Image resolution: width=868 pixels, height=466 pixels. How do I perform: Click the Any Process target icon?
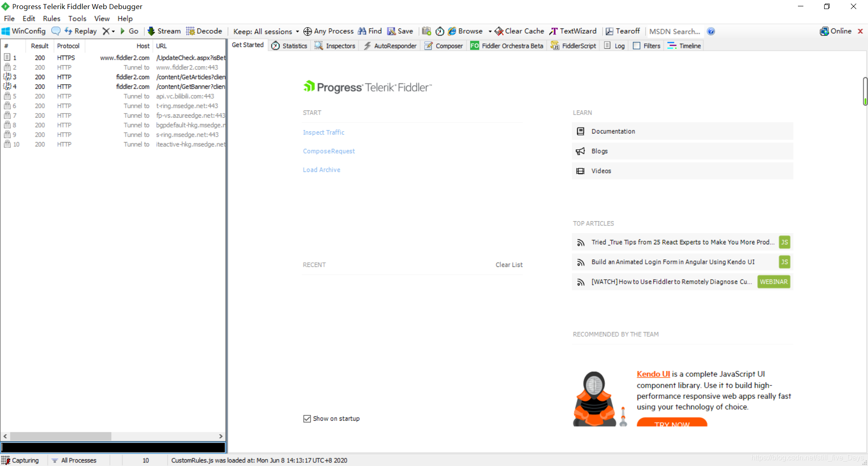tap(307, 31)
